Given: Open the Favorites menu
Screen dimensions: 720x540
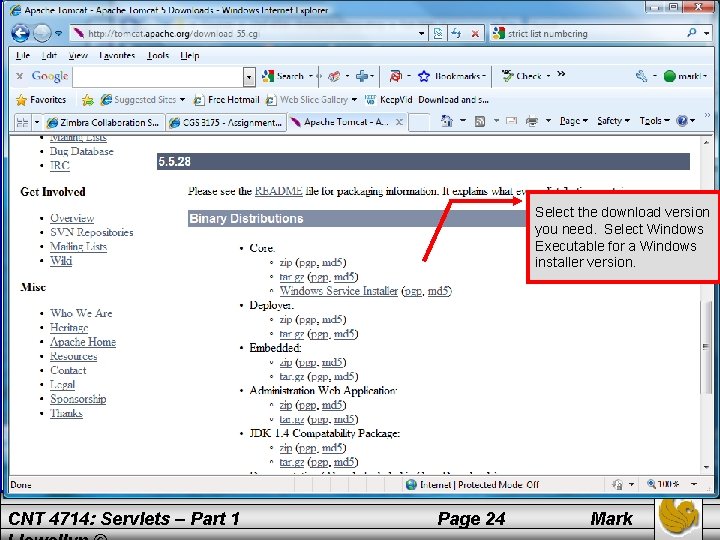Looking at the screenshot, I should click(x=117, y=56).
